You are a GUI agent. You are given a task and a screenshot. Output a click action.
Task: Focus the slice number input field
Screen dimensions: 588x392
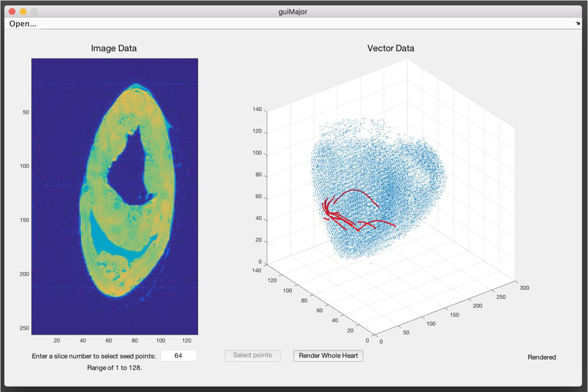tap(178, 356)
